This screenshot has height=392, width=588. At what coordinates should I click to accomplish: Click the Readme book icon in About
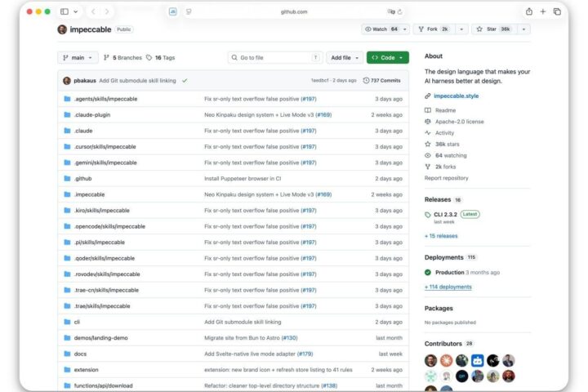pos(428,110)
